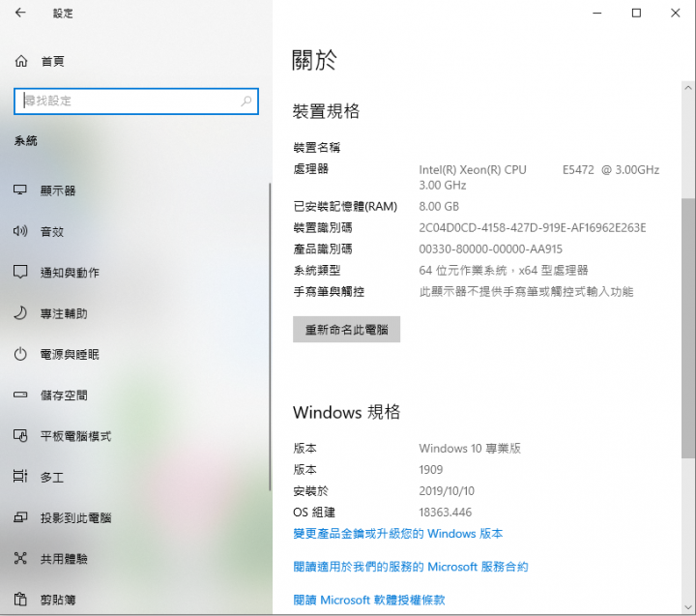Close the 設定 window
Image resolution: width=696 pixels, height=616 pixels.
675,13
